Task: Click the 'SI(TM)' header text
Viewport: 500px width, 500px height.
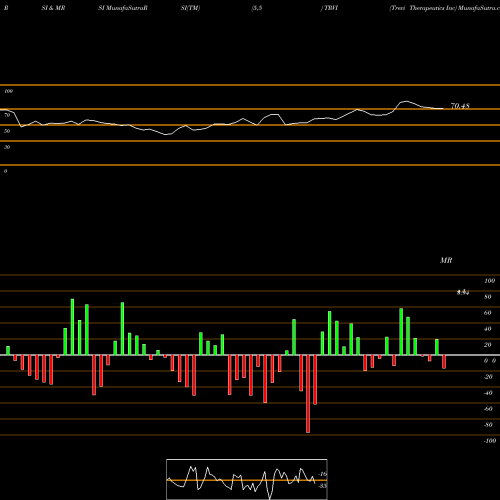Action: [190, 8]
